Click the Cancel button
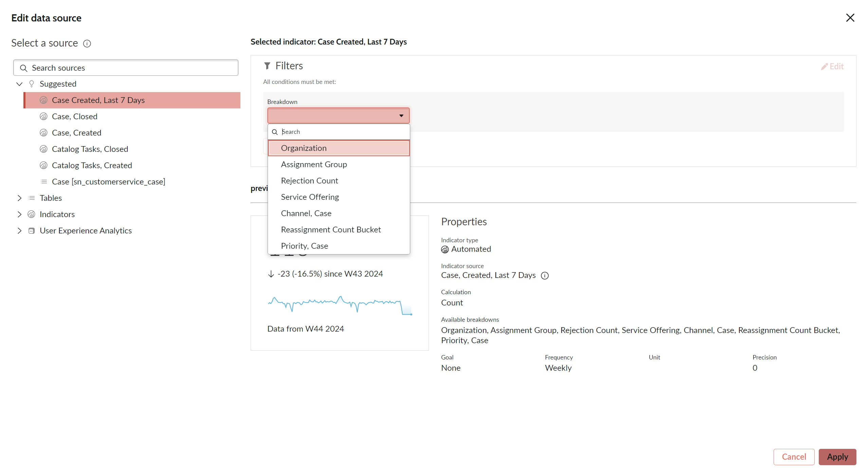This screenshot has width=868, height=475. 794,457
